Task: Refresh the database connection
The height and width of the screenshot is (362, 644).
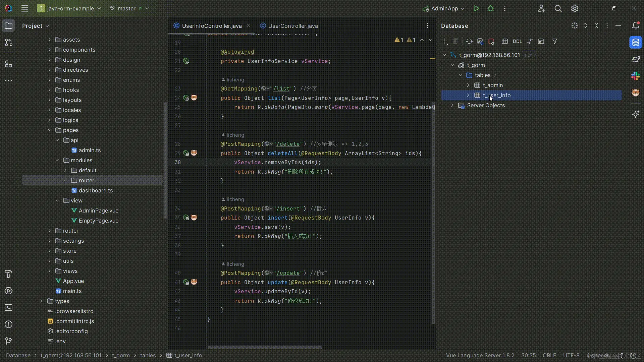Action: click(469, 41)
